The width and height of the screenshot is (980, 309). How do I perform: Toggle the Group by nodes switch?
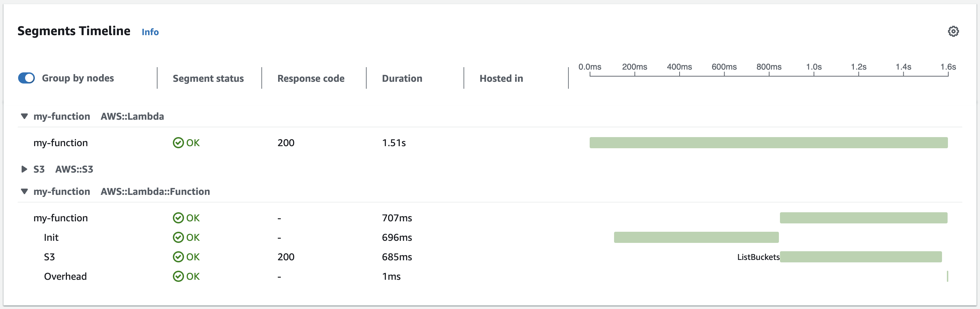pyautogui.click(x=26, y=78)
